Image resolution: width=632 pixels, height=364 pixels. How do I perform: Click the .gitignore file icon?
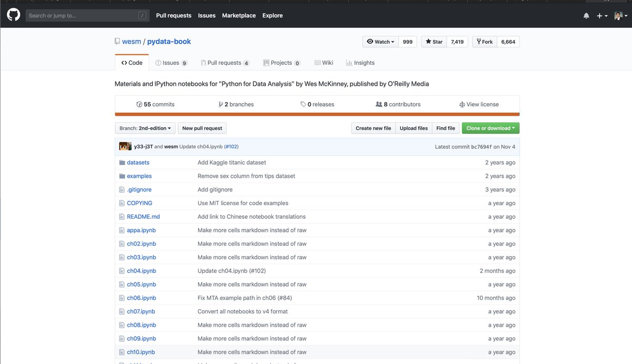(122, 189)
